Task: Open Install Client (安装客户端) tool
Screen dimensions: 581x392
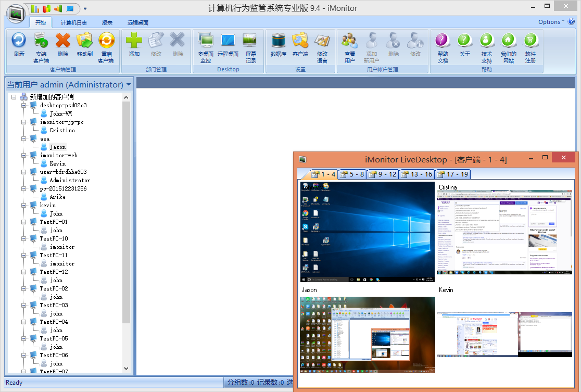Action: pyautogui.click(x=41, y=41)
